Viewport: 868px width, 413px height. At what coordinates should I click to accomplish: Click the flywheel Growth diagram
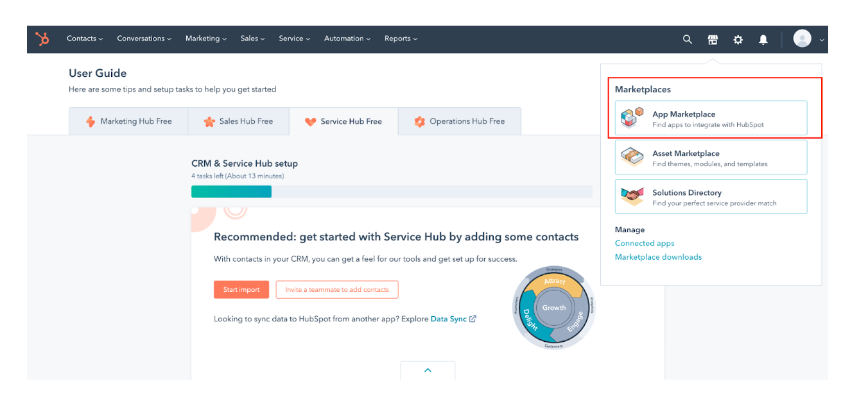554,308
